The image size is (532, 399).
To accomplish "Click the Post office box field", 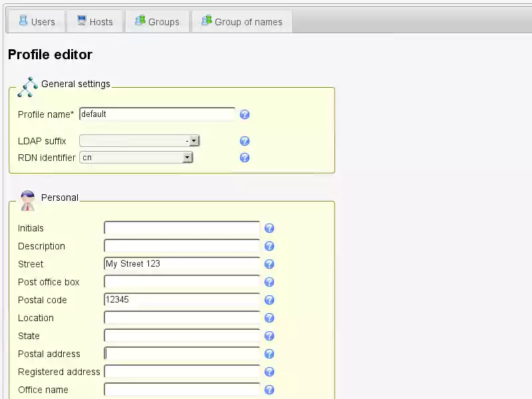I will pyautogui.click(x=181, y=282).
